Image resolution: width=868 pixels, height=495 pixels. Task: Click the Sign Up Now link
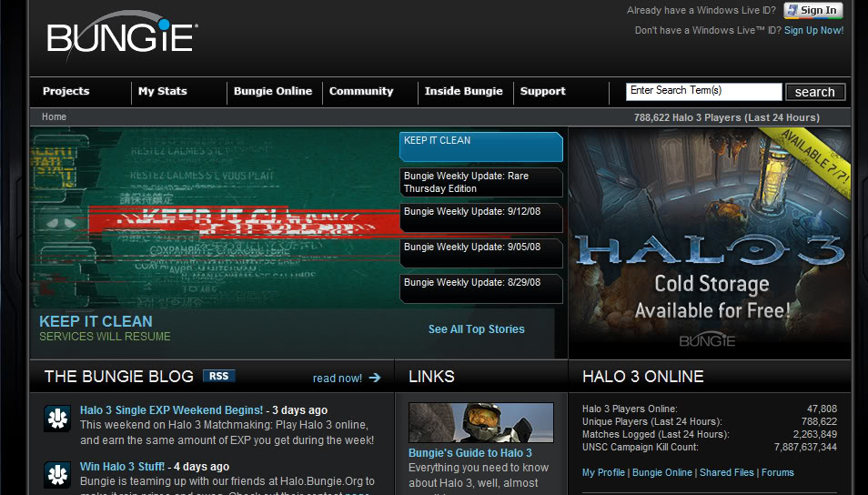click(813, 30)
